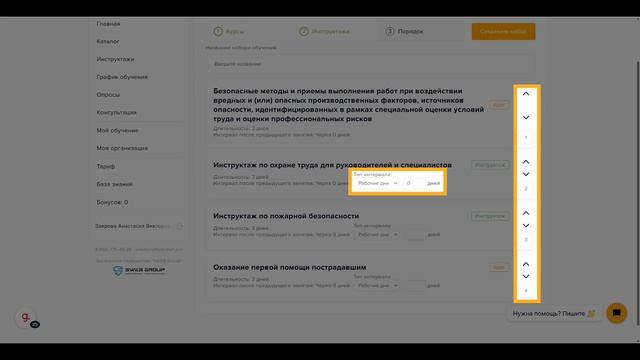
Task: Click the days field for 'охране труда'
Action: click(x=413, y=183)
